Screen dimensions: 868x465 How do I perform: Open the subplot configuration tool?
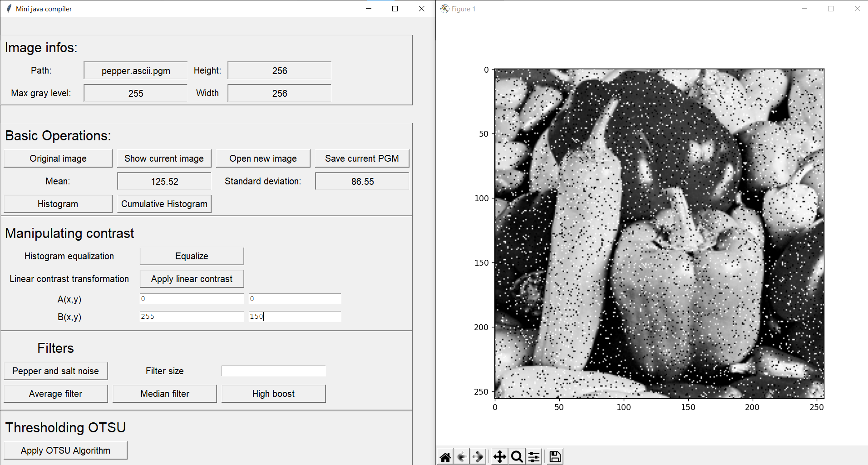533,456
